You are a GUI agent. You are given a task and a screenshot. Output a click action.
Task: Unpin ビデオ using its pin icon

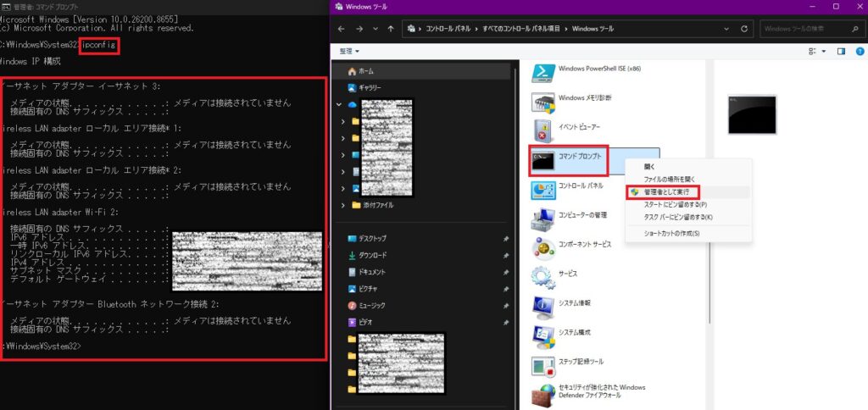click(x=506, y=323)
